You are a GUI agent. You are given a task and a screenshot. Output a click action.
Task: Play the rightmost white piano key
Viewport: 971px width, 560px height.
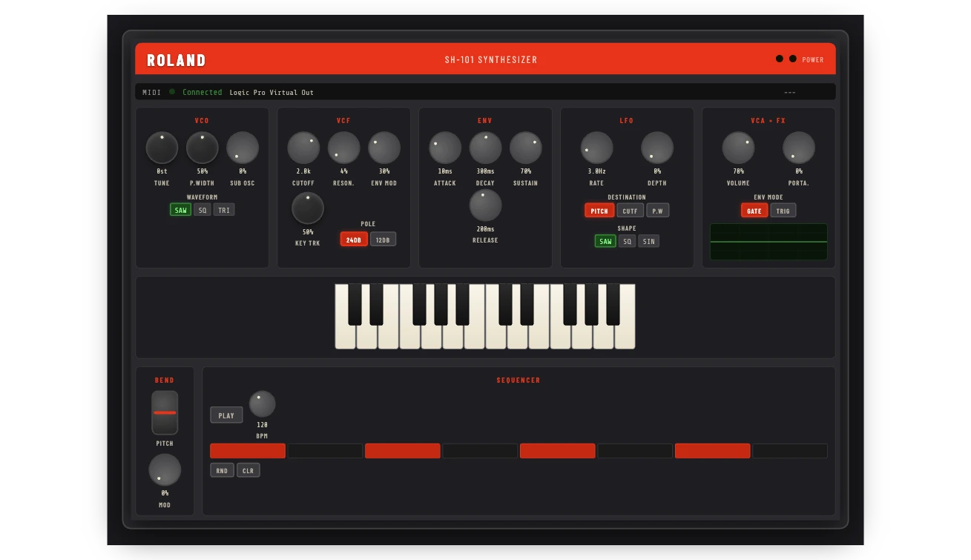click(x=625, y=337)
